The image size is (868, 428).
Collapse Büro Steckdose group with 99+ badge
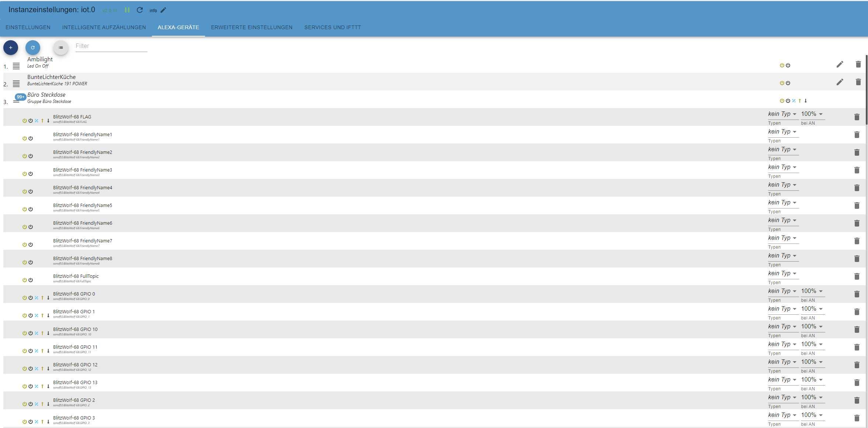17,100
